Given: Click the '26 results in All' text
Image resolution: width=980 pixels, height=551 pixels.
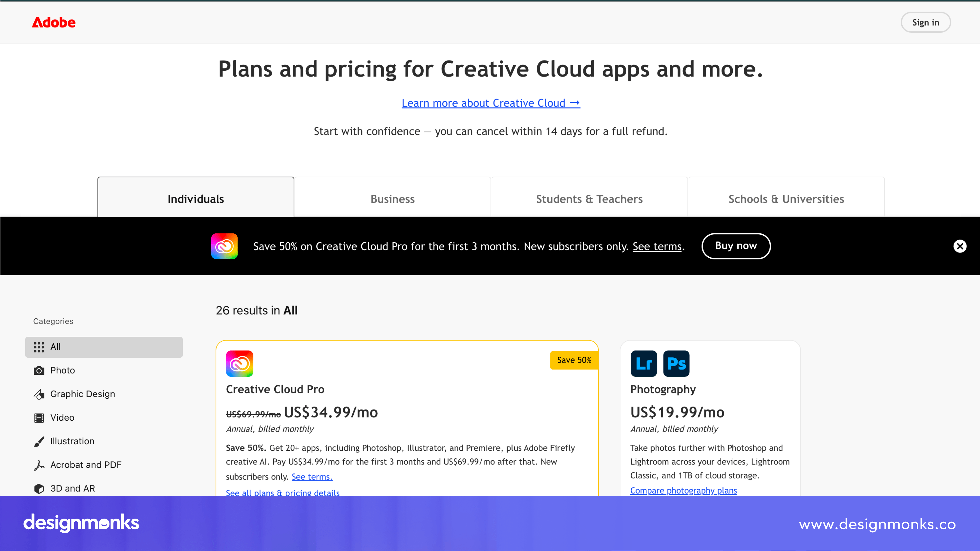Looking at the screenshot, I should (x=257, y=311).
